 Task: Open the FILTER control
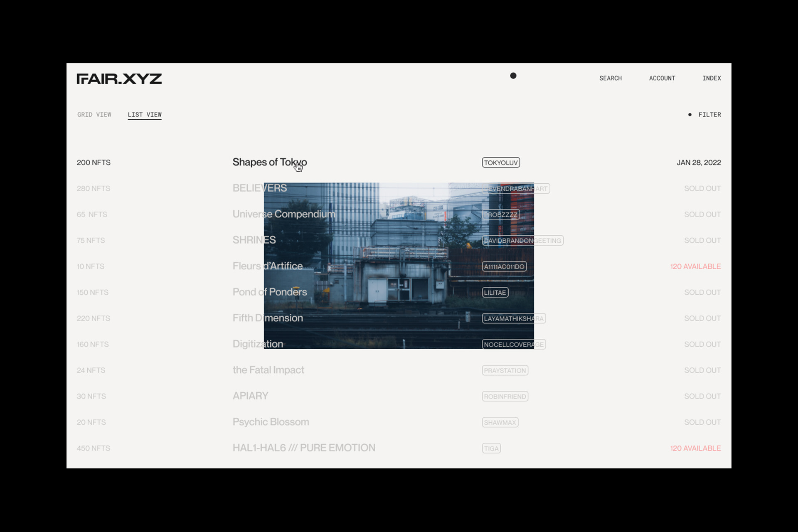click(x=705, y=115)
